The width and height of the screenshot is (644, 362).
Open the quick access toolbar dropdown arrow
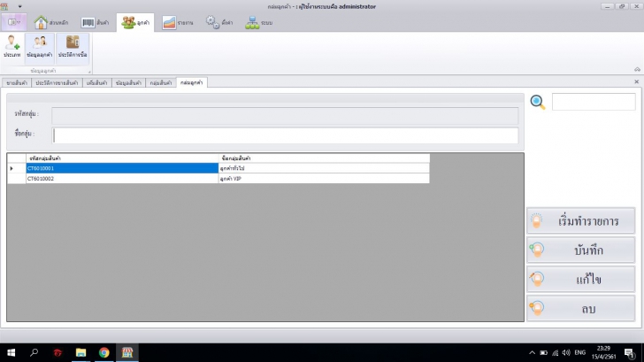(19, 6)
